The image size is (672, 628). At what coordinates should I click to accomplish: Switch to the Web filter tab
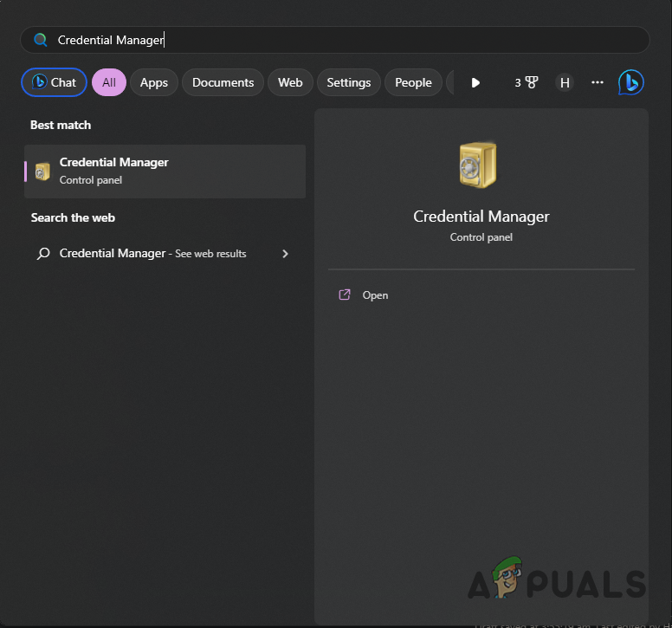pyautogui.click(x=290, y=82)
